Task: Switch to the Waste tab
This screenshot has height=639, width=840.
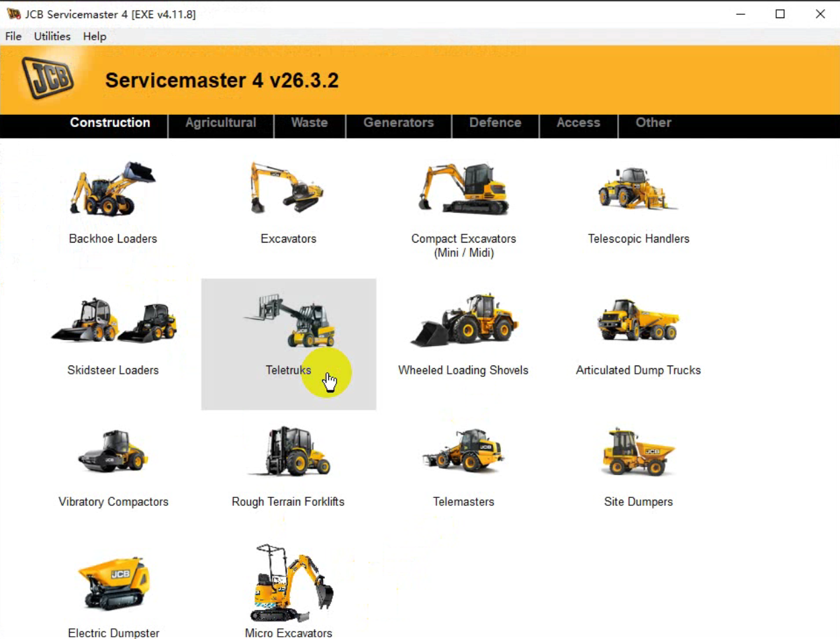Action: tap(310, 123)
